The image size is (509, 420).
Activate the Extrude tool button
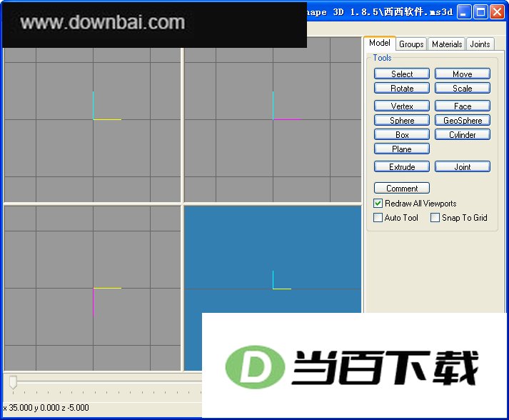(402, 166)
